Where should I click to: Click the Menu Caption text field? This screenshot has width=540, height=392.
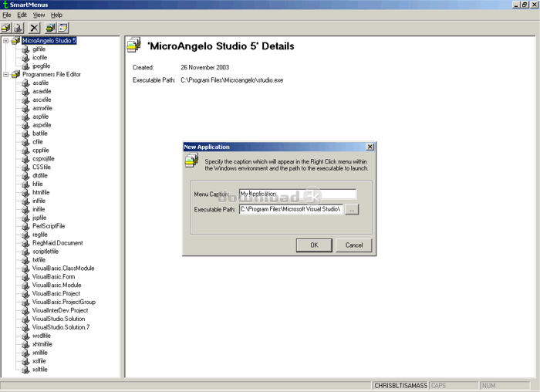[x=298, y=194]
